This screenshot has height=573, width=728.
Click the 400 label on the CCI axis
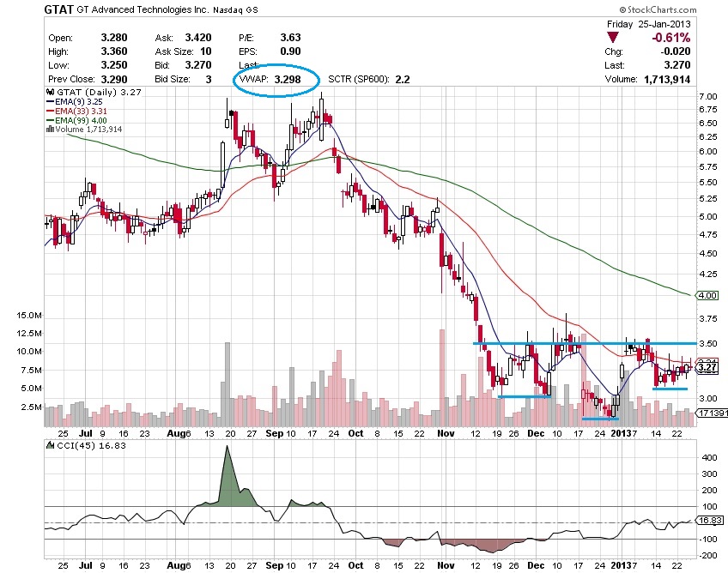[x=710, y=457]
